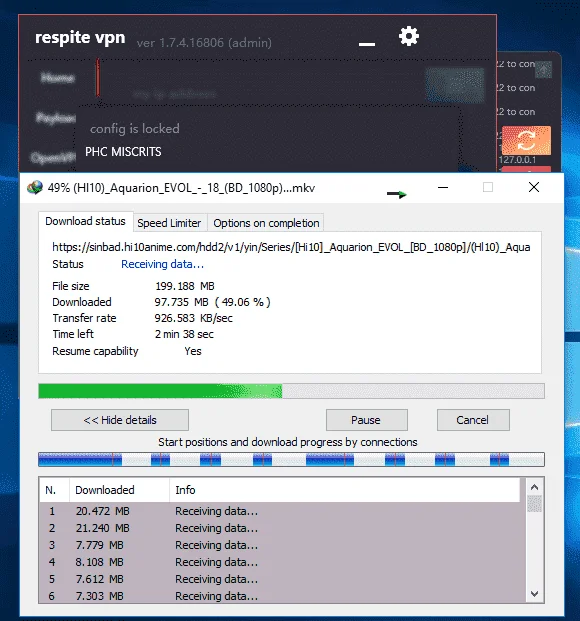Minimize the respite vpn window
The height and width of the screenshot is (621, 580).
point(367,44)
